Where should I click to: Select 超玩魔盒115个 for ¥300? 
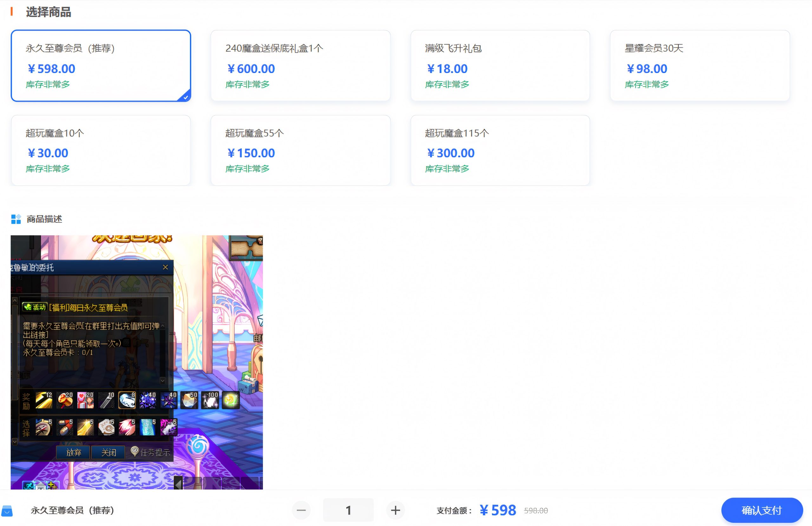pos(500,150)
